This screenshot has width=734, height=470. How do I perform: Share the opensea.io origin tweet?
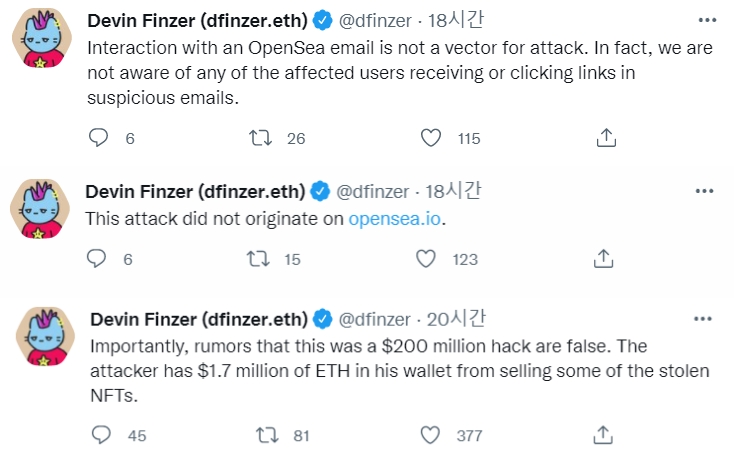tap(603, 258)
